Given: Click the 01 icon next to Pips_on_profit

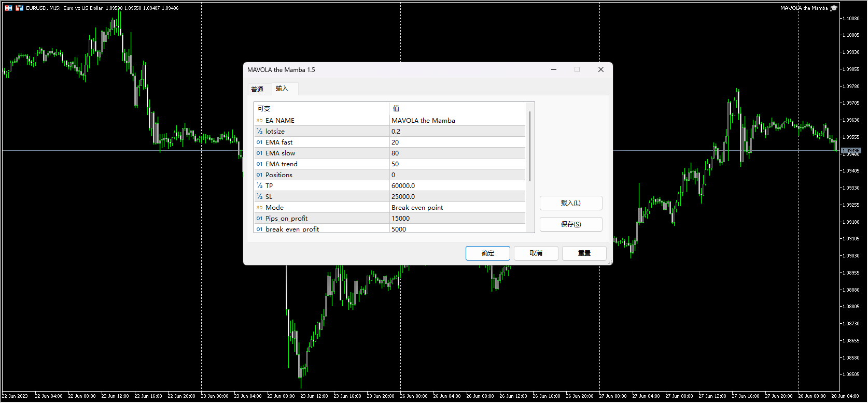Looking at the screenshot, I should click(x=259, y=219).
